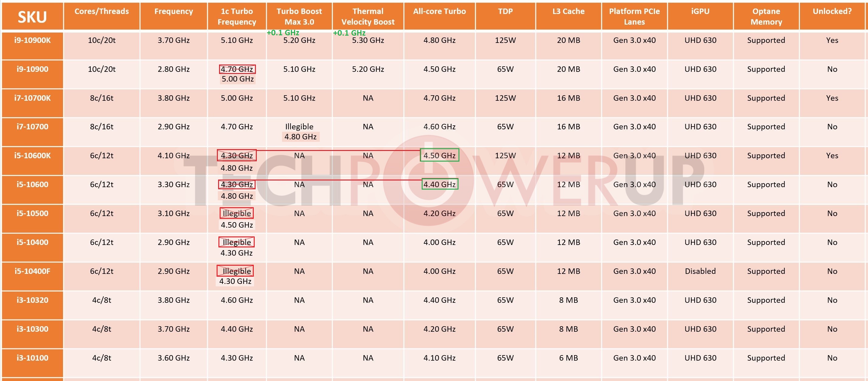
Task: Click the 1c Turbo Frequency header
Action: (x=236, y=16)
